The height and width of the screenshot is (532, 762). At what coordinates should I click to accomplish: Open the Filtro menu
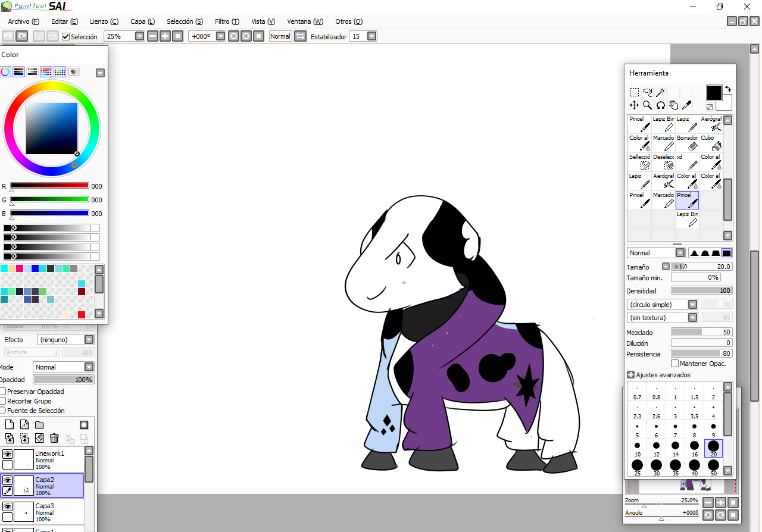[227, 21]
